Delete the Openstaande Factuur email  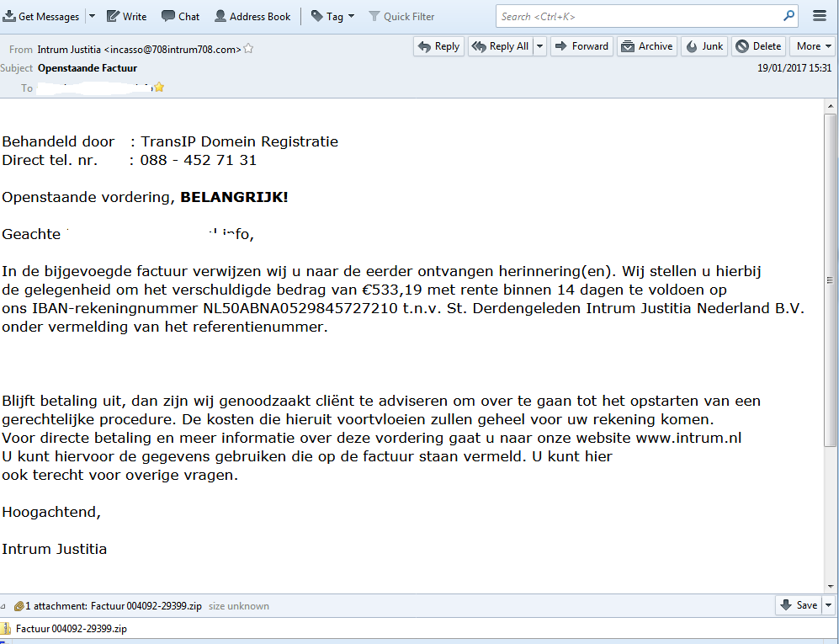(758, 47)
